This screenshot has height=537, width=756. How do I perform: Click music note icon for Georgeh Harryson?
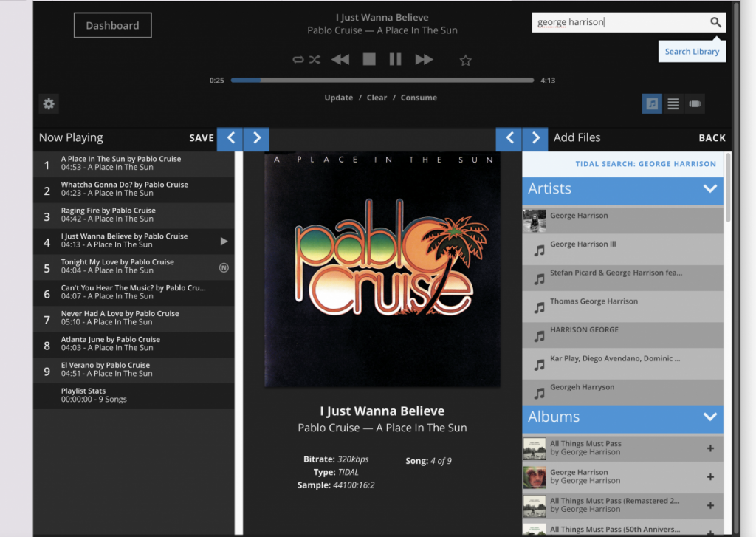click(x=539, y=393)
